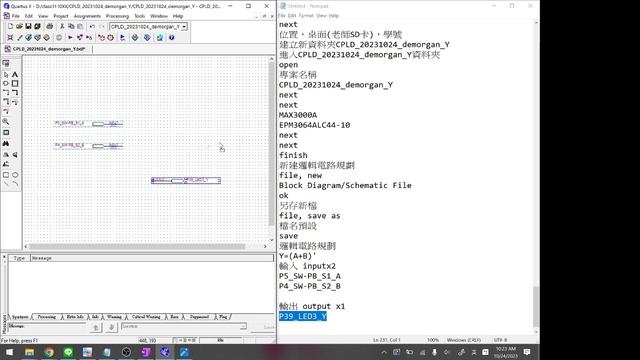
Task: Select the Oval drawing tool
Action: (15, 175)
